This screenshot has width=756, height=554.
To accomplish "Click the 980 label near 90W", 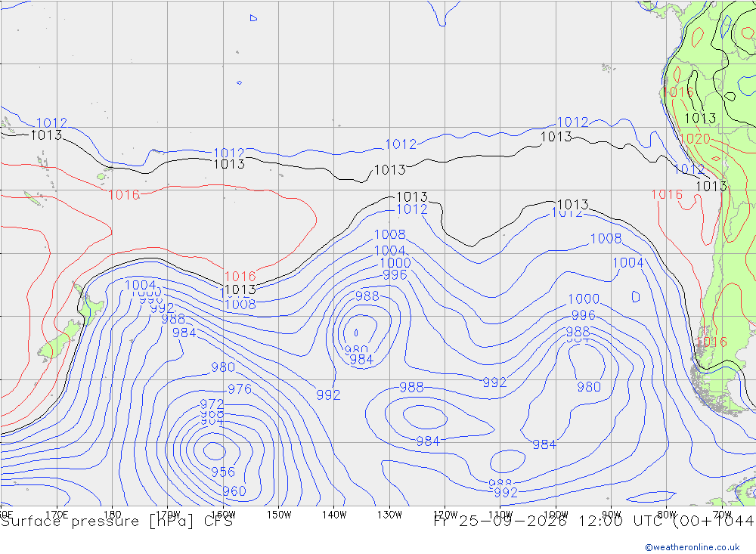I will (589, 387).
